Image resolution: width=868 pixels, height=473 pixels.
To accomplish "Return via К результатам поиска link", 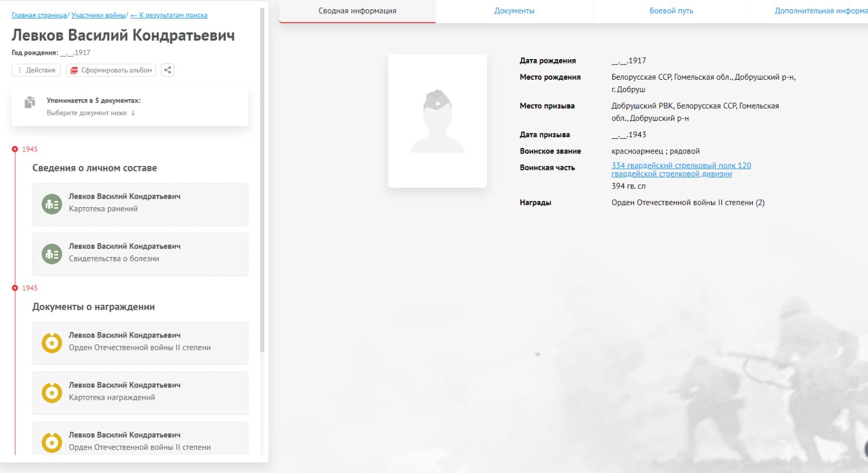I will (x=169, y=15).
